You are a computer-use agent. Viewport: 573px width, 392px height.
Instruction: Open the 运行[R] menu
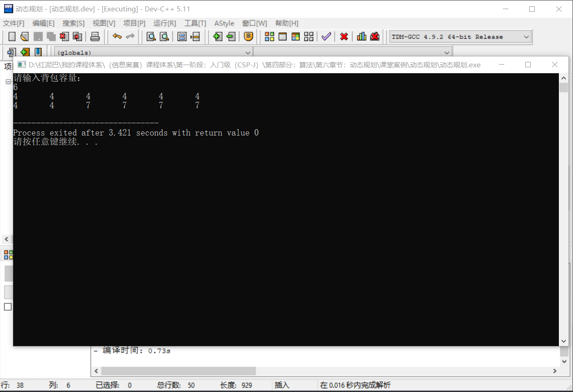(x=165, y=23)
